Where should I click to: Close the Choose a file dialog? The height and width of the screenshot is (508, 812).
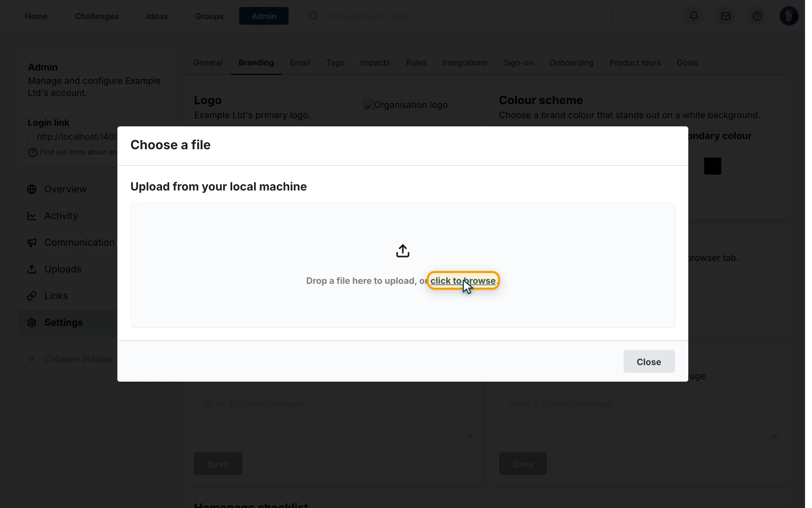pos(649,362)
